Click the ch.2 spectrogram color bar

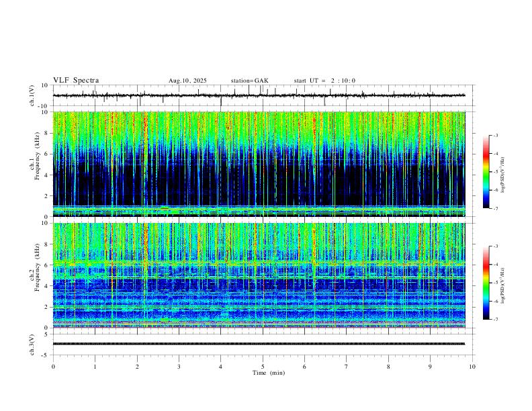486,283
